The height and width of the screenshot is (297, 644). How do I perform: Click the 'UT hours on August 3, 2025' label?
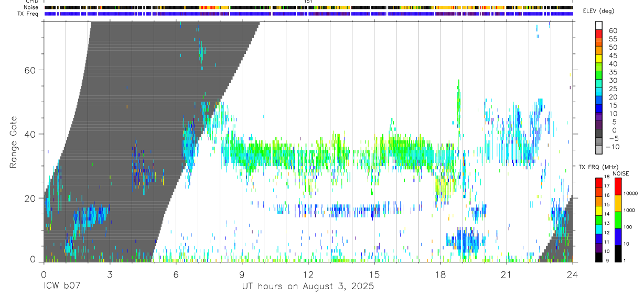point(308,287)
